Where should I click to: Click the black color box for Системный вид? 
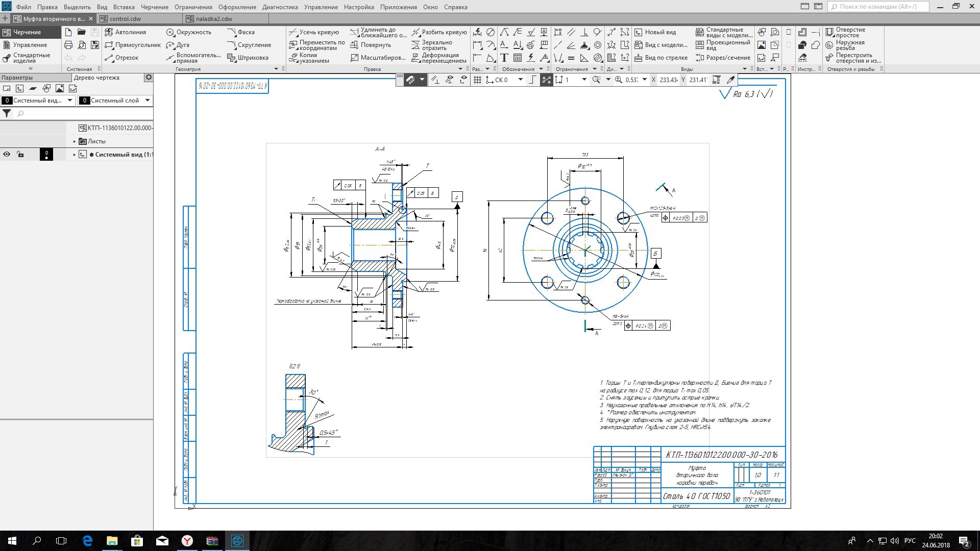[46, 154]
